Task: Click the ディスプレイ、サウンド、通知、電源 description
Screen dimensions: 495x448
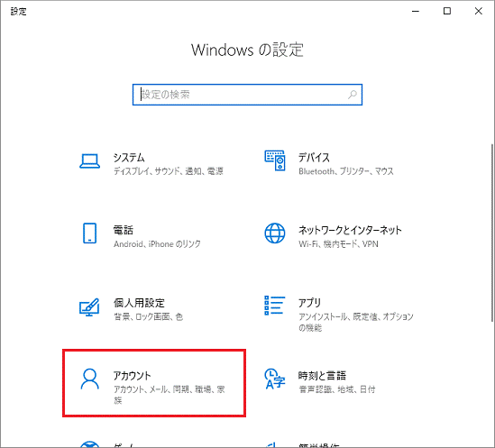Action: (169, 171)
